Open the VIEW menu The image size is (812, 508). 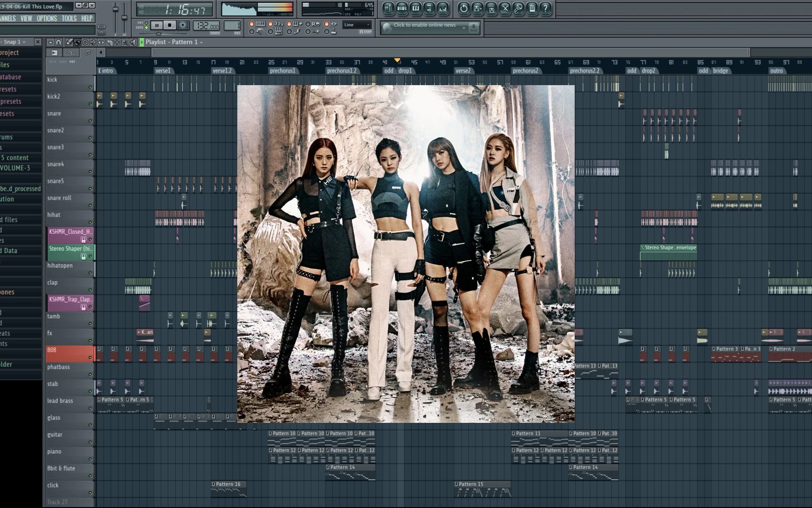click(x=26, y=18)
